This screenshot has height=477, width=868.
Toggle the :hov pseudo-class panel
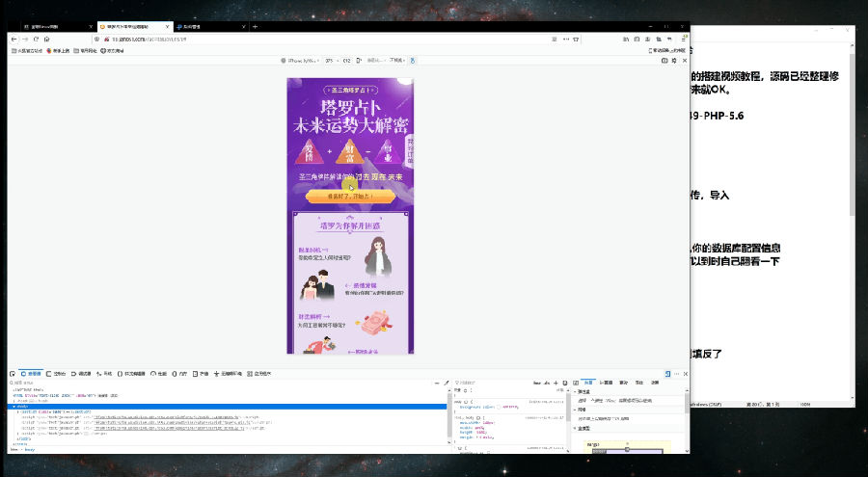[x=539, y=384]
